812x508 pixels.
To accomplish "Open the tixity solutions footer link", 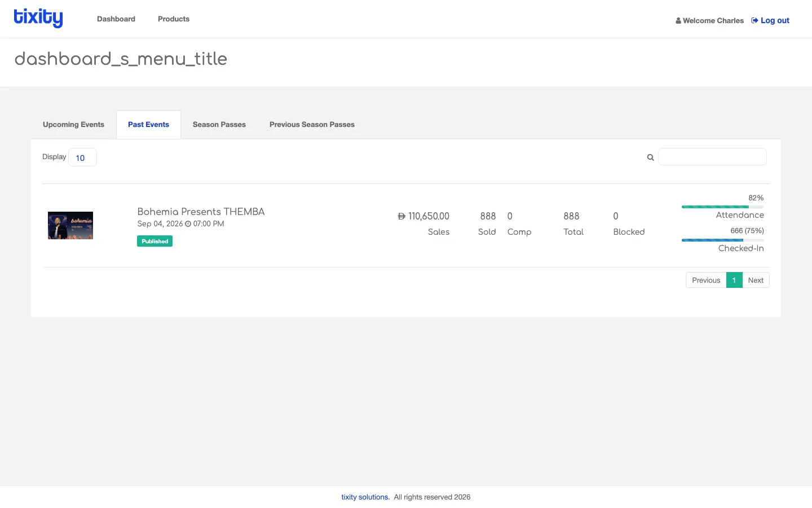I will 365,497.
